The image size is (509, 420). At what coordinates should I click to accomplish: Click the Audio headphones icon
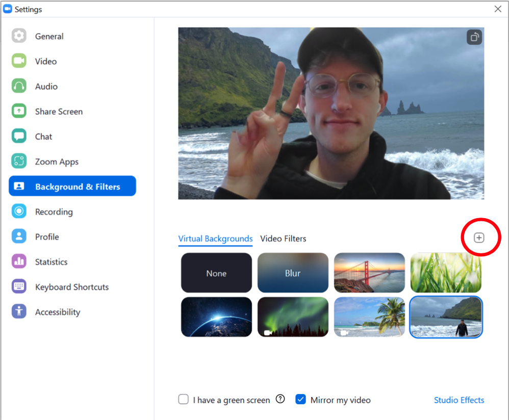(x=19, y=86)
